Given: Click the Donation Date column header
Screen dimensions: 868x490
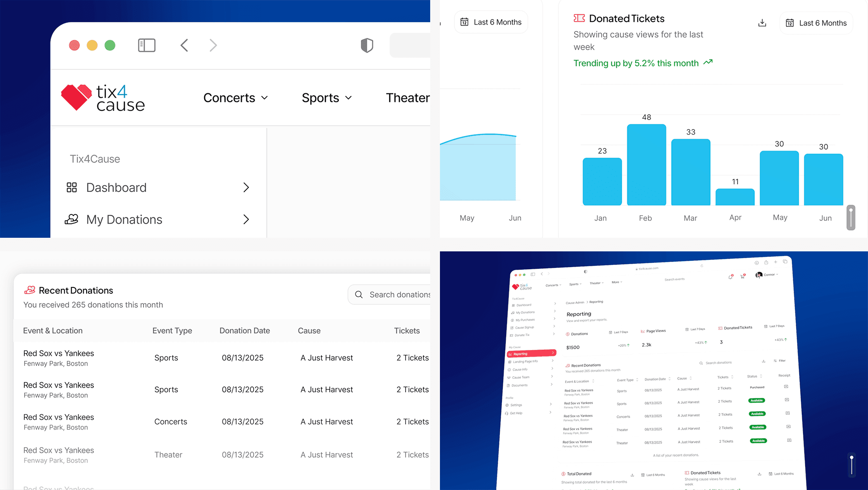Looking at the screenshot, I should (x=245, y=331).
